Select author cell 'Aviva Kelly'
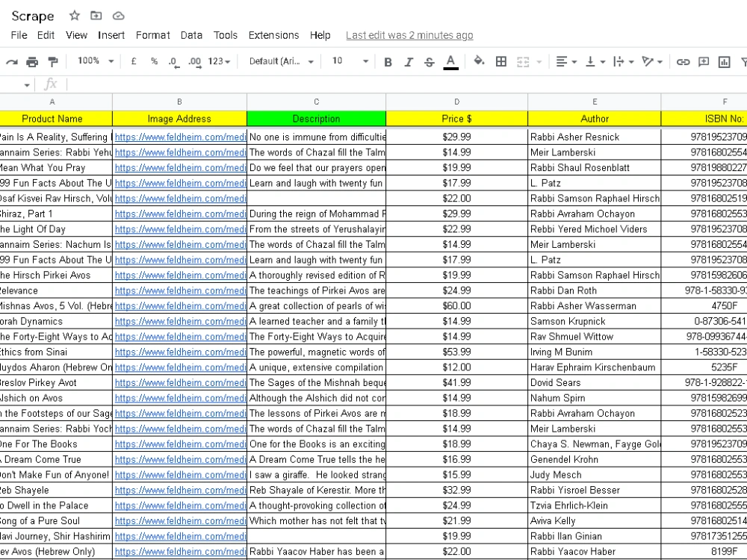747x560 pixels. 595,521
